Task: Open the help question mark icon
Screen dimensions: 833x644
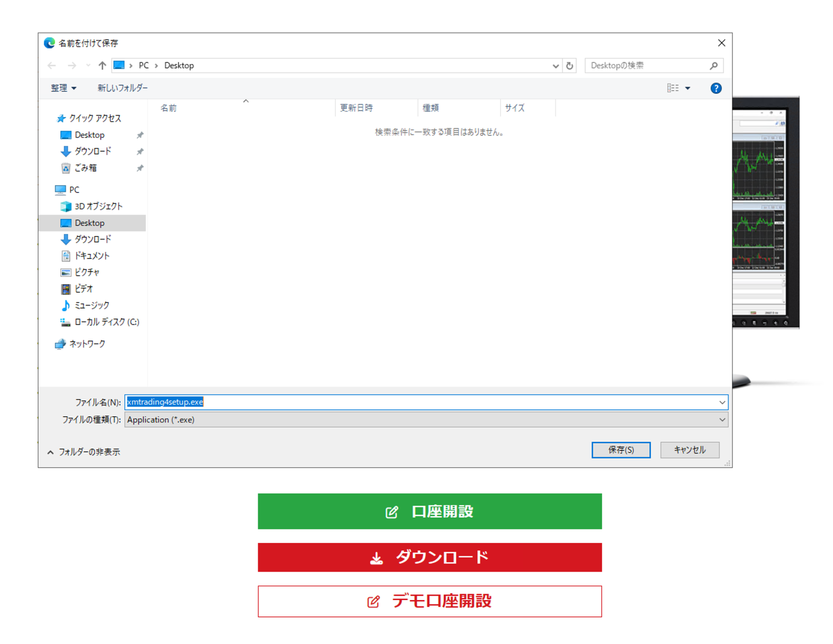Action: (x=716, y=88)
